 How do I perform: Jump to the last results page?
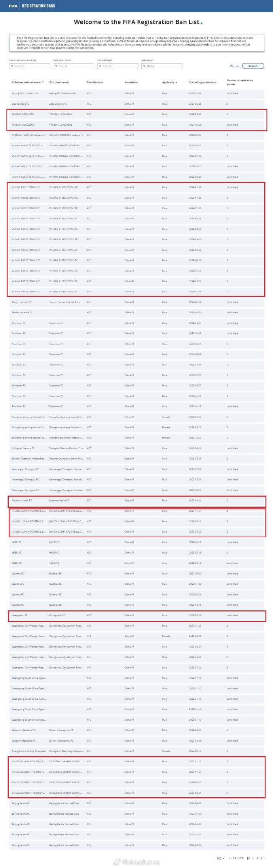click(262, 858)
